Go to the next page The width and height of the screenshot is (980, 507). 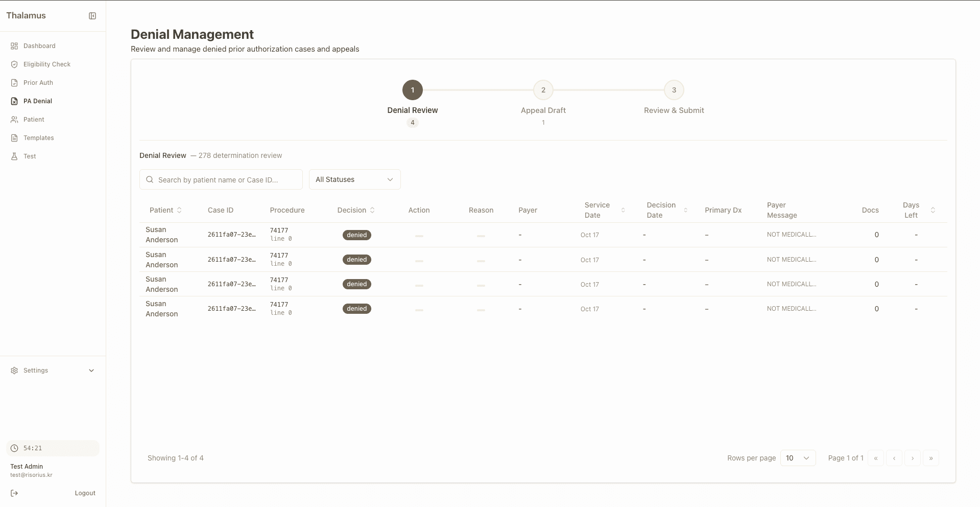(x=913, y=458)
